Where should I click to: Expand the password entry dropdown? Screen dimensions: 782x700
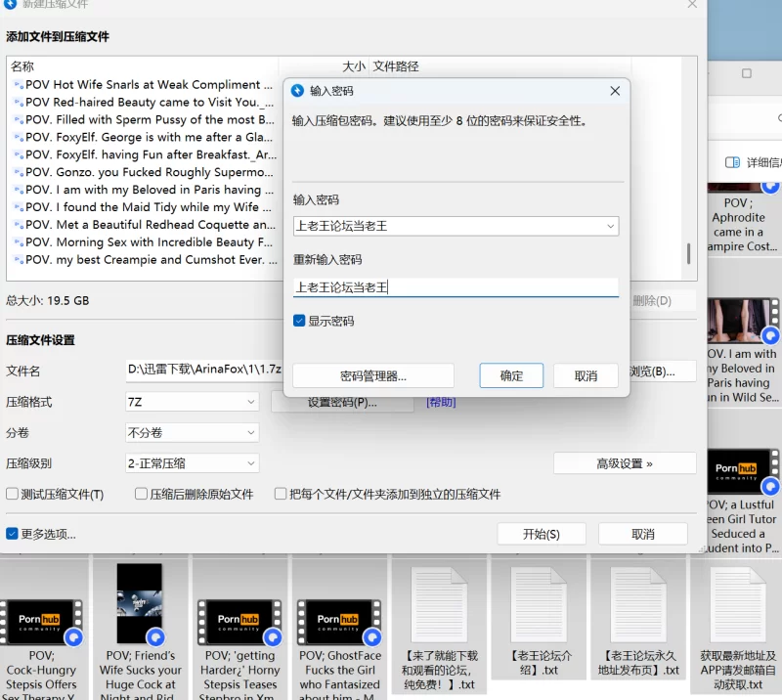pos(610,226)
